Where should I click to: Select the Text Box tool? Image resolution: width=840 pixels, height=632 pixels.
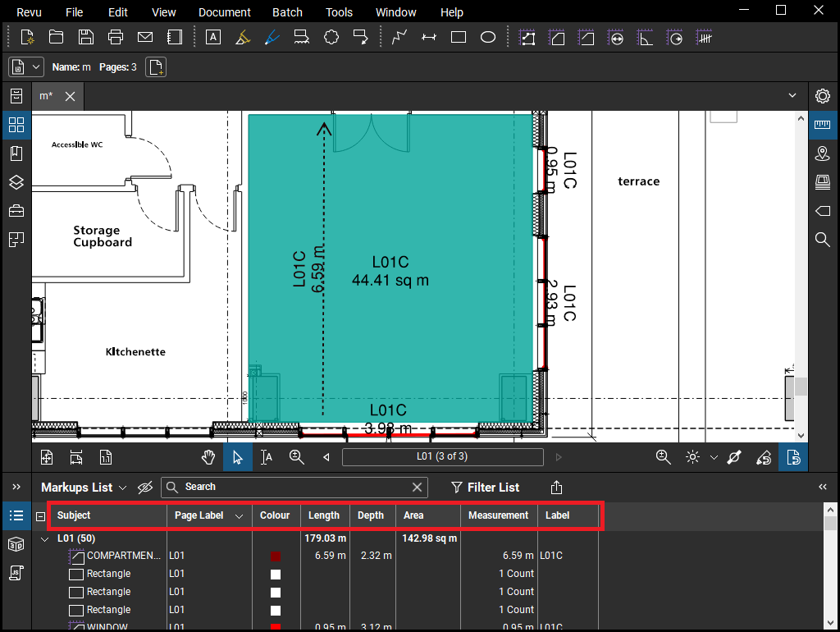(x=213, y=38)
